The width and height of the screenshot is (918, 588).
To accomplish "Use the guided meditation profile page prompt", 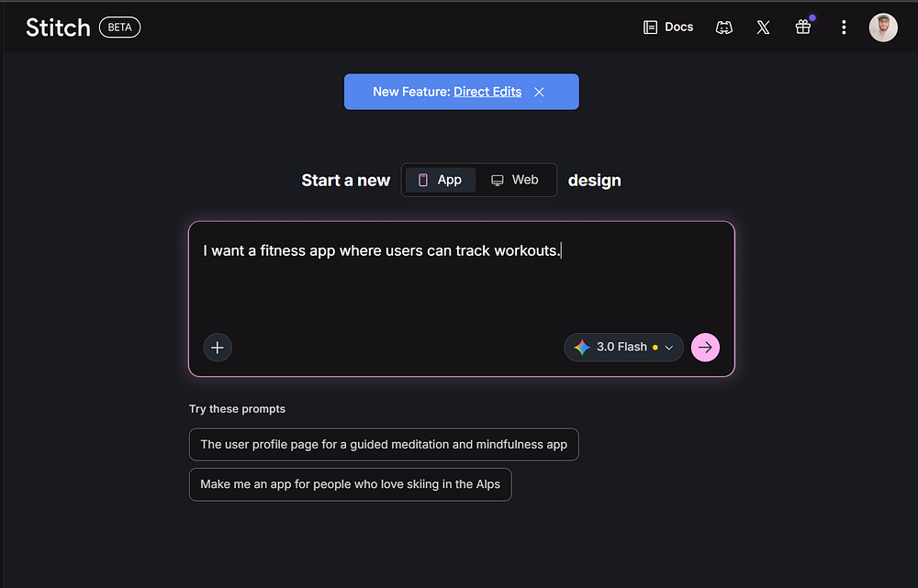I will 384,445.
